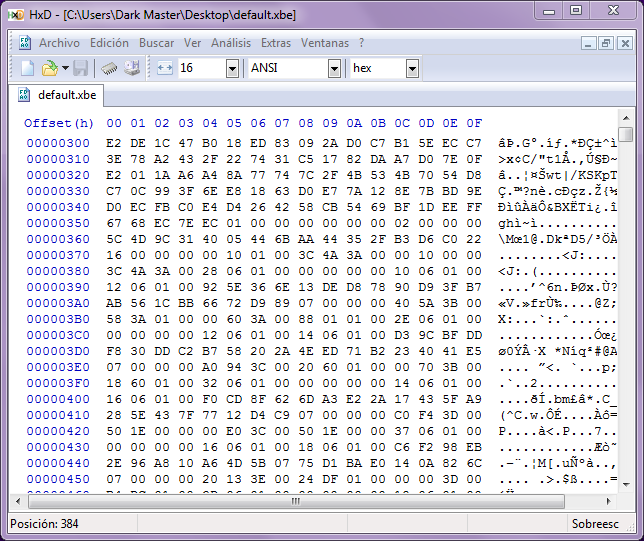
Task: Click the Open file folder icon
Action: point(50,68)
